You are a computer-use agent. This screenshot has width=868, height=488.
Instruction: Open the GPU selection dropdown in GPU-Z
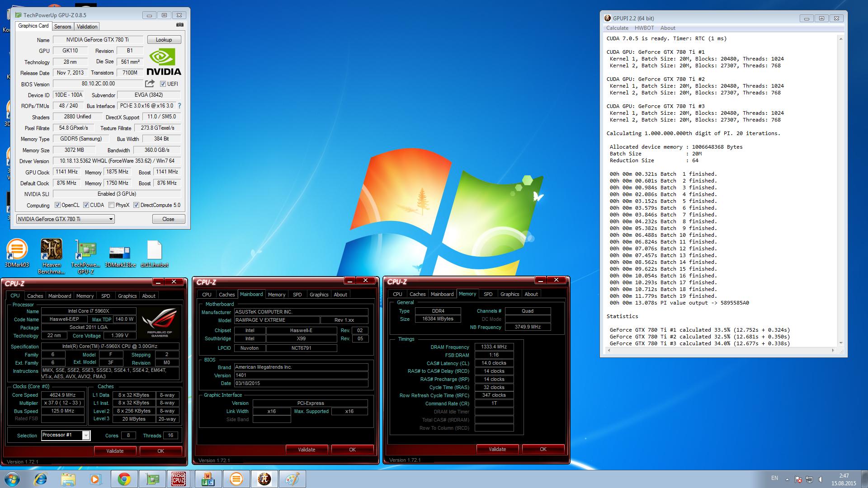point(65,219)
